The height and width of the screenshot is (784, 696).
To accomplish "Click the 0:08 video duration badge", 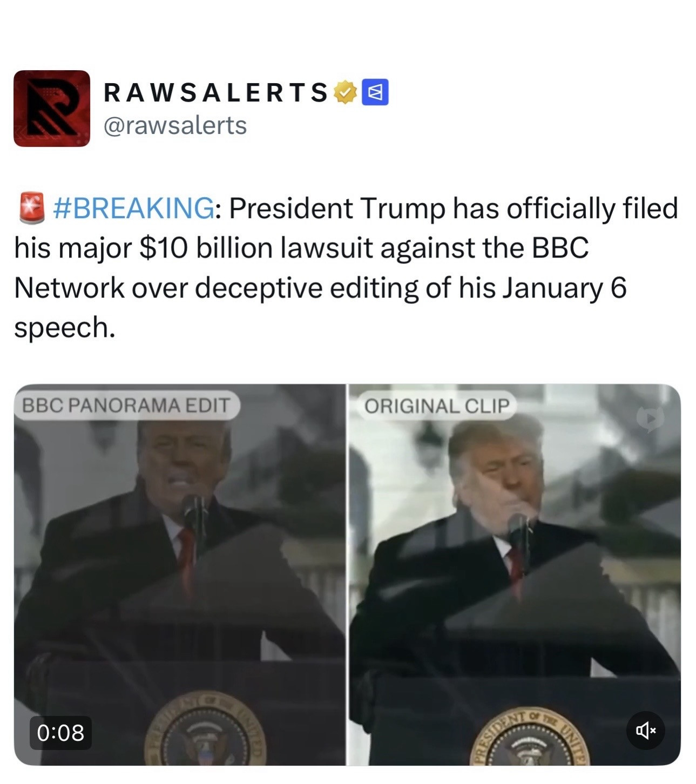I will (x=60, y=733).
